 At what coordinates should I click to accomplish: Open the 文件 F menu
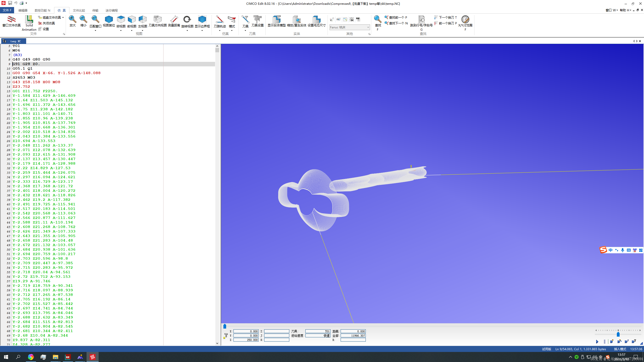click(x=7, y=10)
